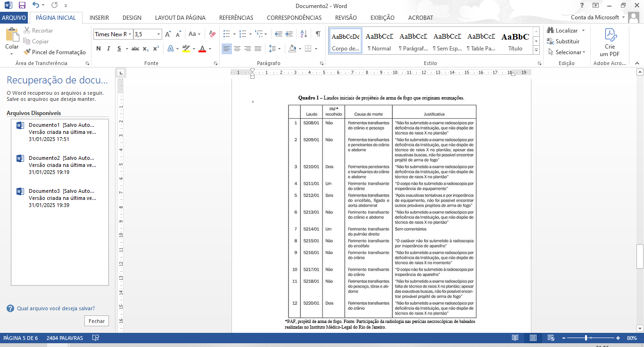Click the Substituir button
Image resolution: width=644 pixels, height=347 pixels.
coord(563,41)
